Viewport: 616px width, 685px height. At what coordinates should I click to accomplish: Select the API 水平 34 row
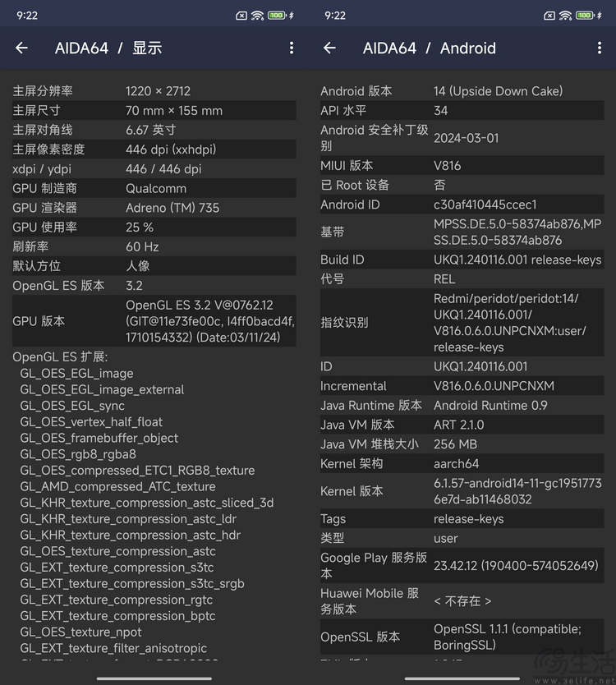click(x=462, y=111)
